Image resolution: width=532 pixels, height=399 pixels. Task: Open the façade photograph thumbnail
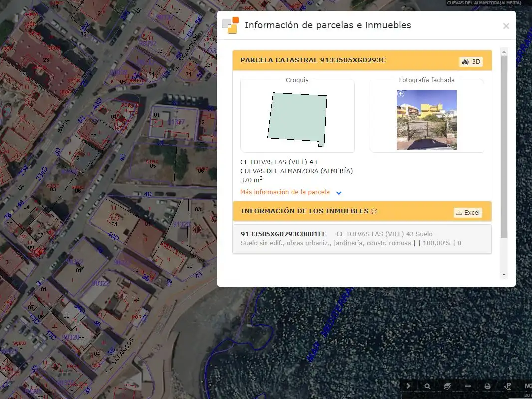[x=427, y=119]
